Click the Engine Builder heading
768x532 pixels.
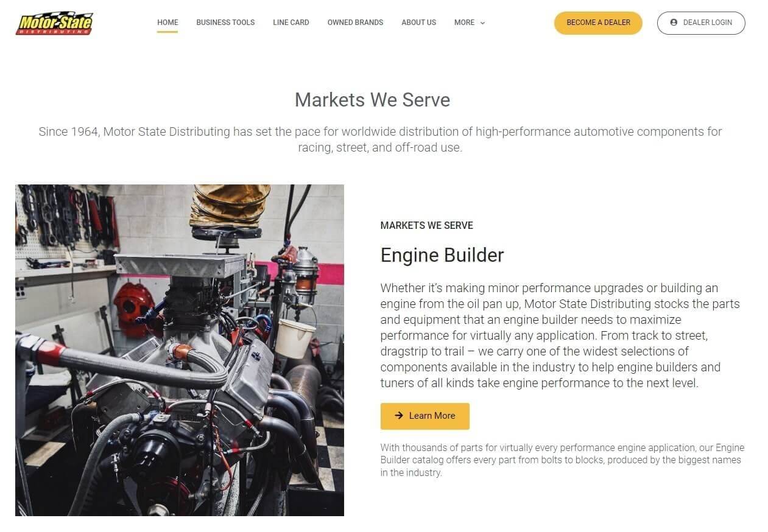(442, 255)
